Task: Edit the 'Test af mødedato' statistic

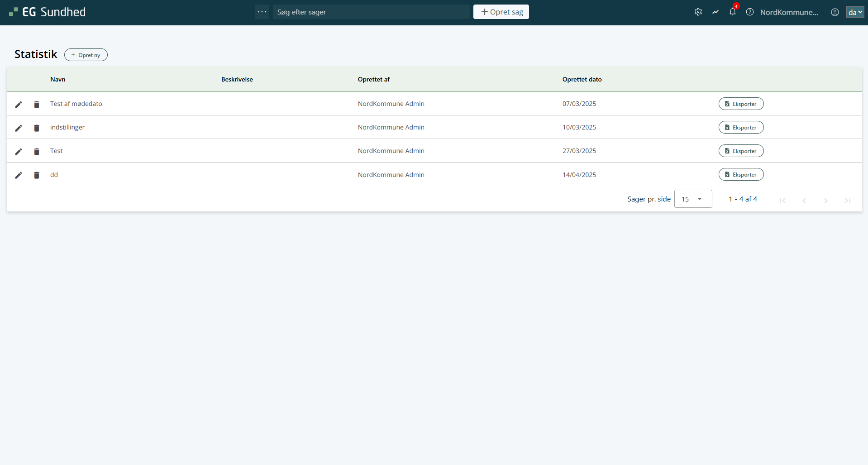Action: click(x=19, y=105)
